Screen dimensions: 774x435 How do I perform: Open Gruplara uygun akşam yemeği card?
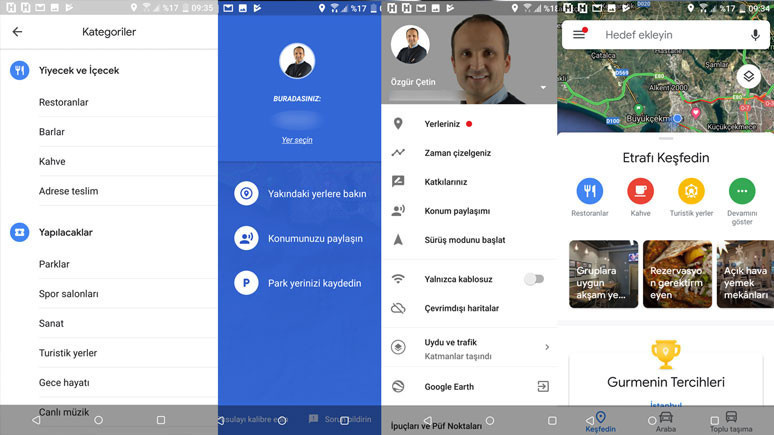(x=603, y=274)
